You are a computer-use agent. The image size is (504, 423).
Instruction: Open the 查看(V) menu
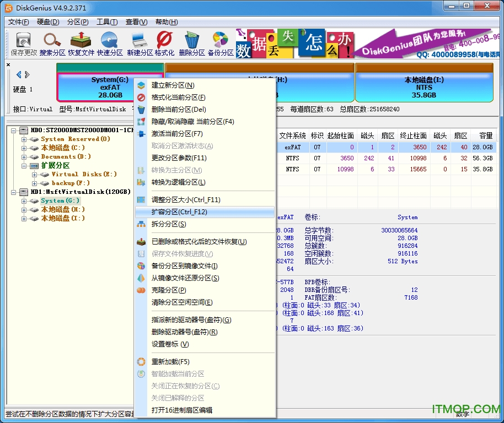click(x=136, y=22)
